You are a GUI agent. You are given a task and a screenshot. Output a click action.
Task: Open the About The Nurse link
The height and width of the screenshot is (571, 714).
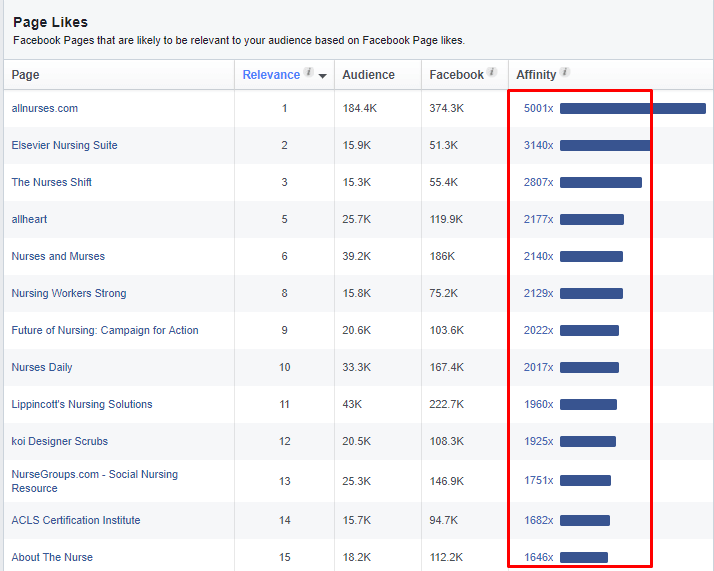pyautogui.click(x=52, y=557)
